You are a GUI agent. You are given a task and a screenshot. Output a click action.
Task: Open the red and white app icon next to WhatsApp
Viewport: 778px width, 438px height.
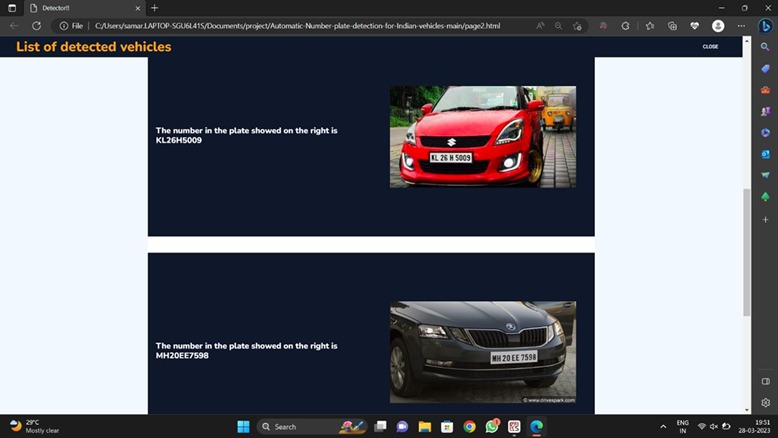coord(514,427)
